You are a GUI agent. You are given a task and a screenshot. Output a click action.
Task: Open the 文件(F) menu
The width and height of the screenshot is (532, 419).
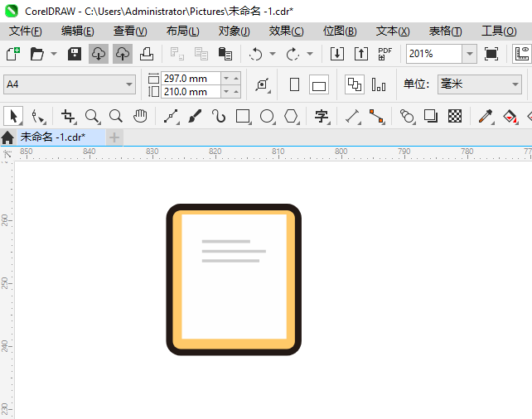[x=25, y=31]
